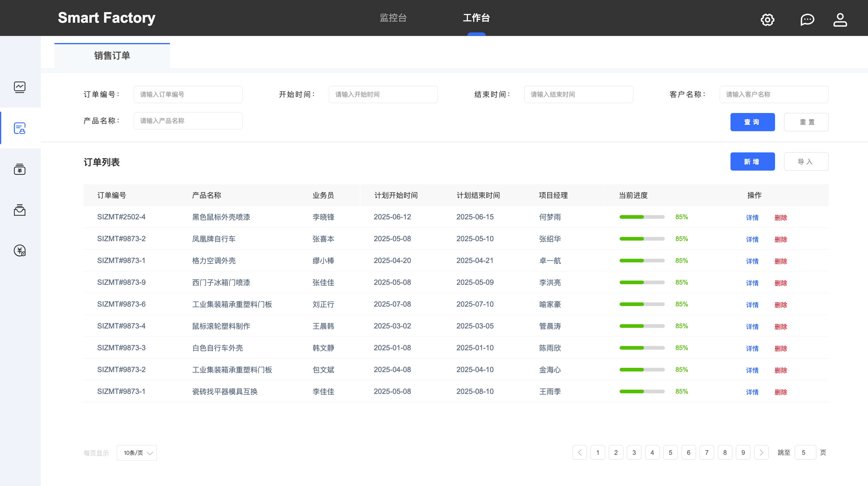Image resolution: width=868 pixels, height=486 pixels.
Task: Click the 查询 button
Action: point(752,122)
